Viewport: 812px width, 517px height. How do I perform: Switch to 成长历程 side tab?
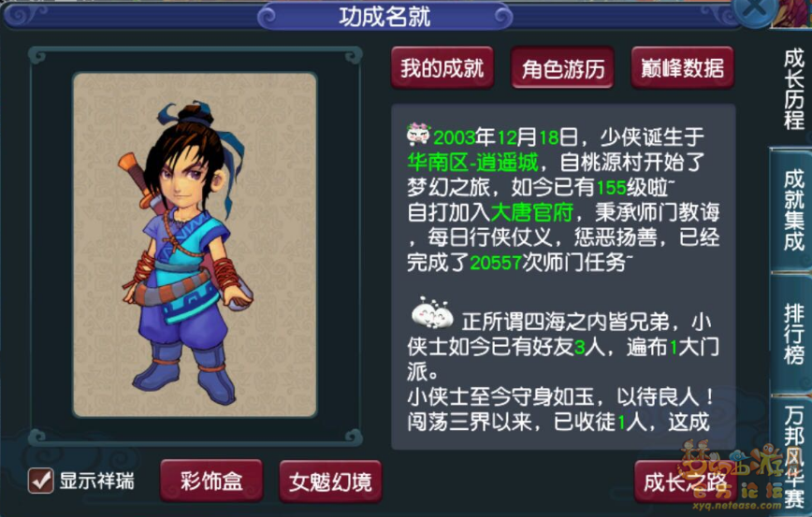(793, 89)
